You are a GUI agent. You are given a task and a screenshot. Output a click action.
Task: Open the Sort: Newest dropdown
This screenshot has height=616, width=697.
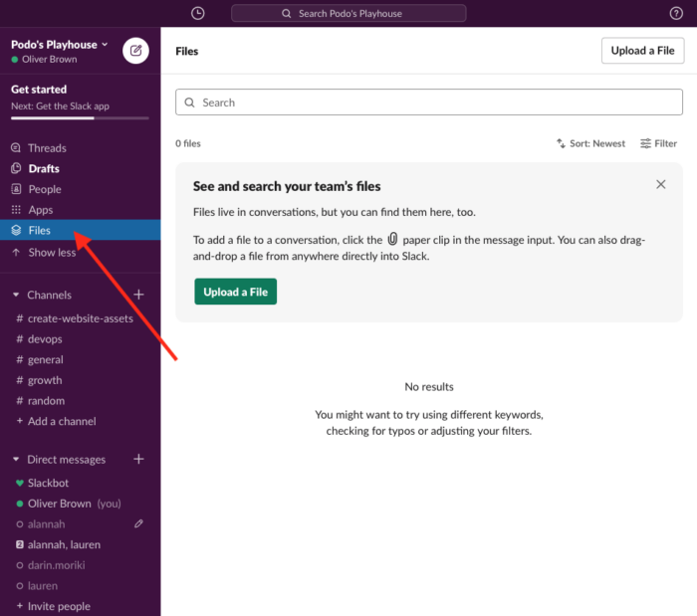(x=591, y=143)
